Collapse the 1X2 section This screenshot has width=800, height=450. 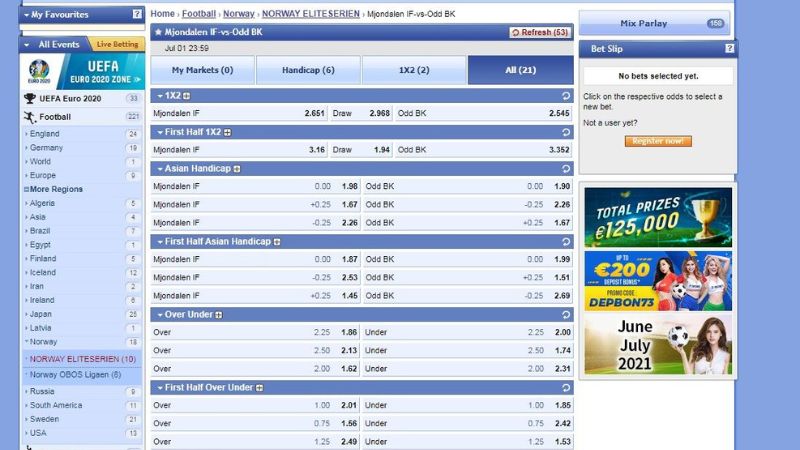160,96
